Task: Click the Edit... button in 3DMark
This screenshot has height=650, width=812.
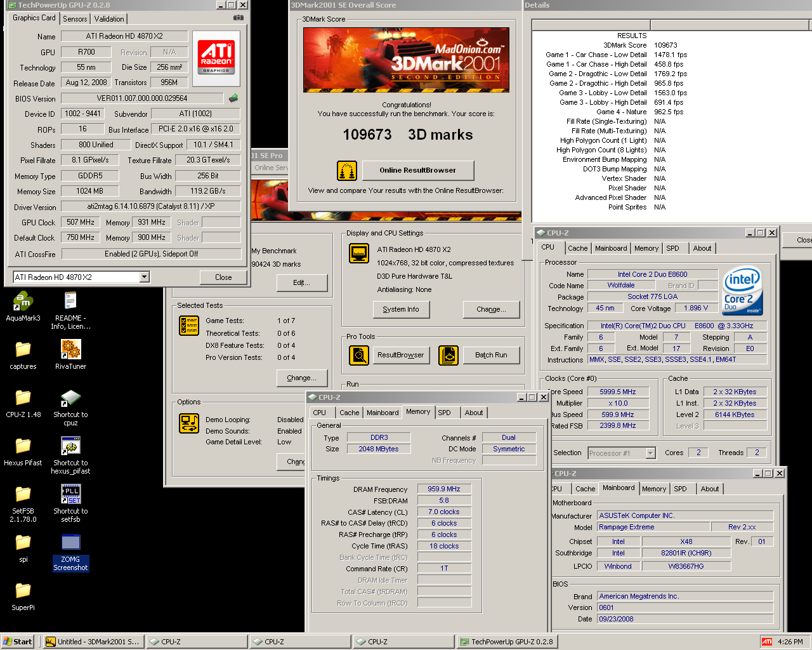Action: pyautogui.click(x=301, y=282)
